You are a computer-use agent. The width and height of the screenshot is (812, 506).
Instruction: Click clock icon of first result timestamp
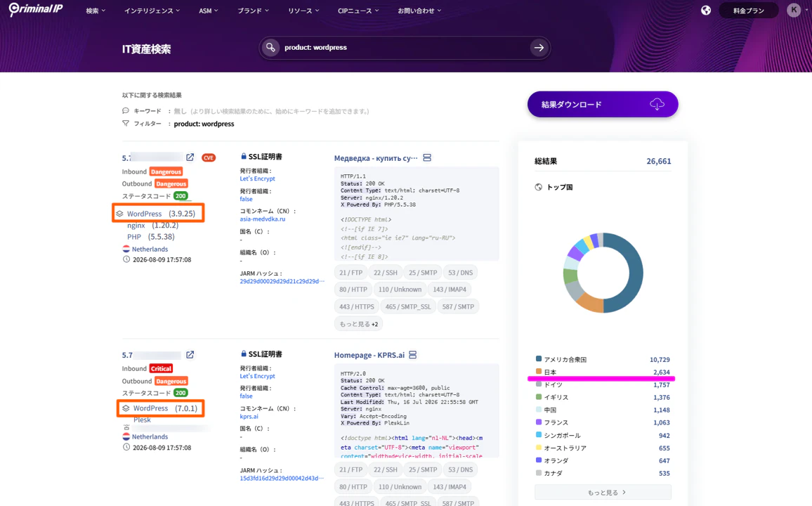pyautogui.click(x=126, y=259)
